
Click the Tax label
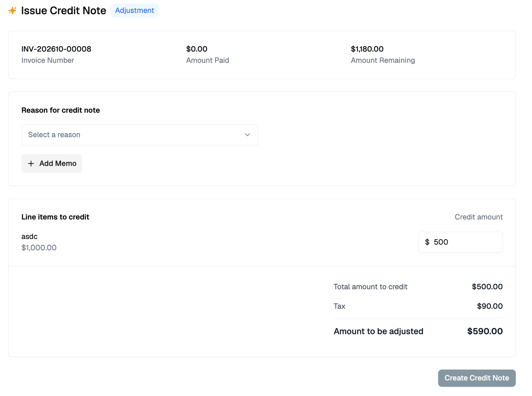click(339, 306)
